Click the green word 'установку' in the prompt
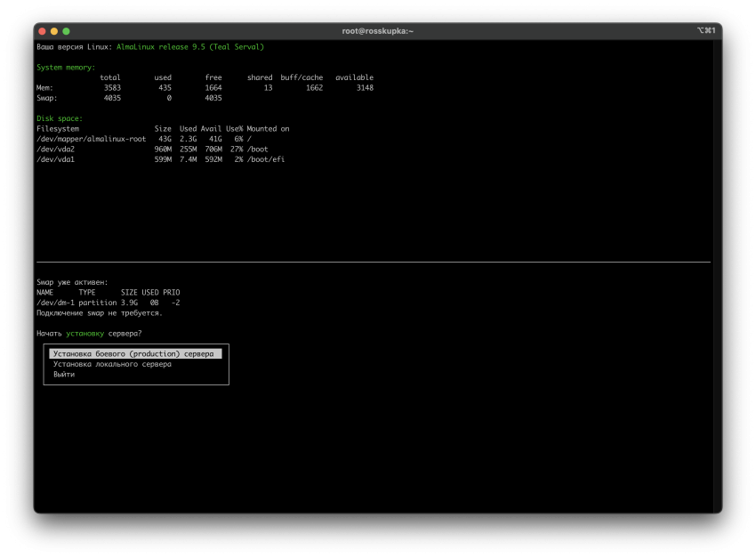The height and width of the screenshot is (558, 756). coord(84,334)
